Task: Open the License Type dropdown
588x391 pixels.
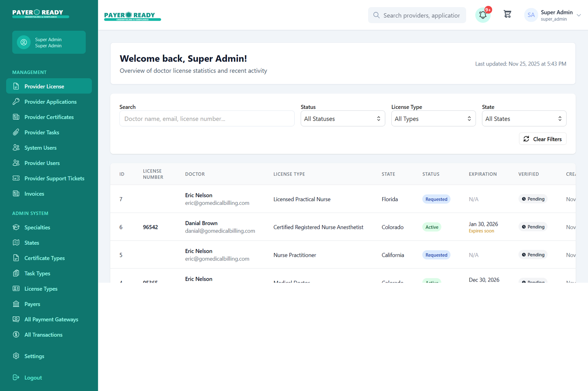Action: 433,119
